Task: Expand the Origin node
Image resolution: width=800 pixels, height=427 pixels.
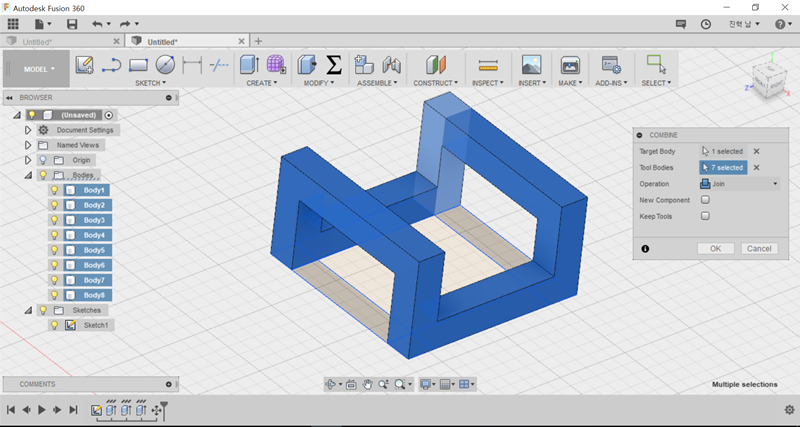Action: point(28,160)
